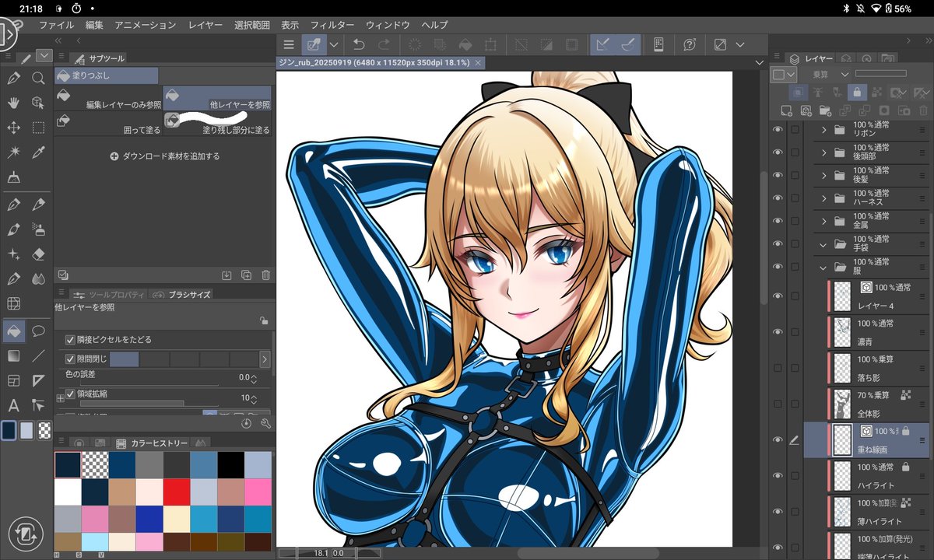Select the Decoration sparkle tool

pos(13,254)
